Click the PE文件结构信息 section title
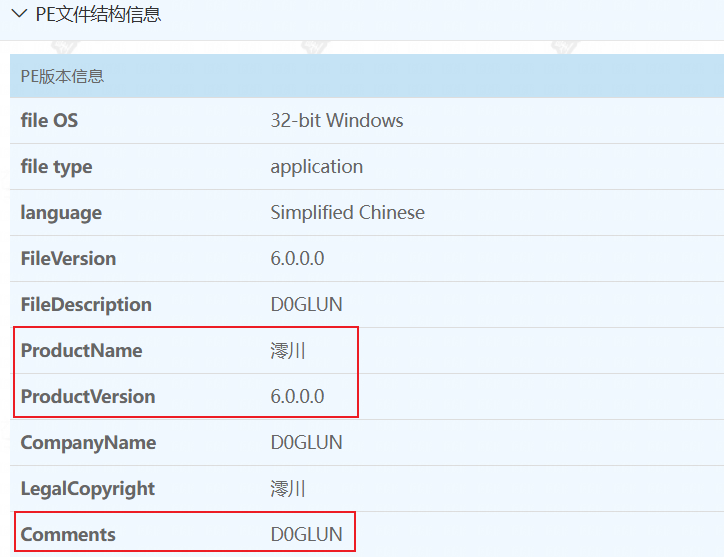The image size is (724, 557). 98,14
